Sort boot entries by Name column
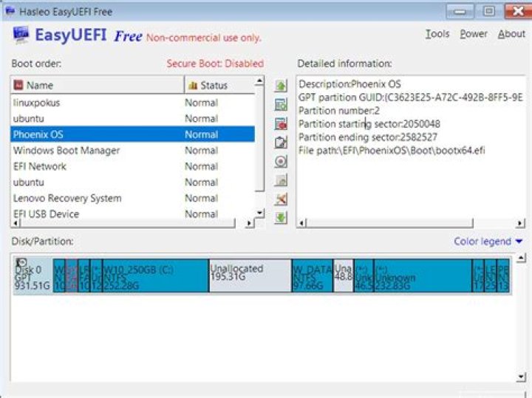532x398 pixels. (x=98, y=85)
